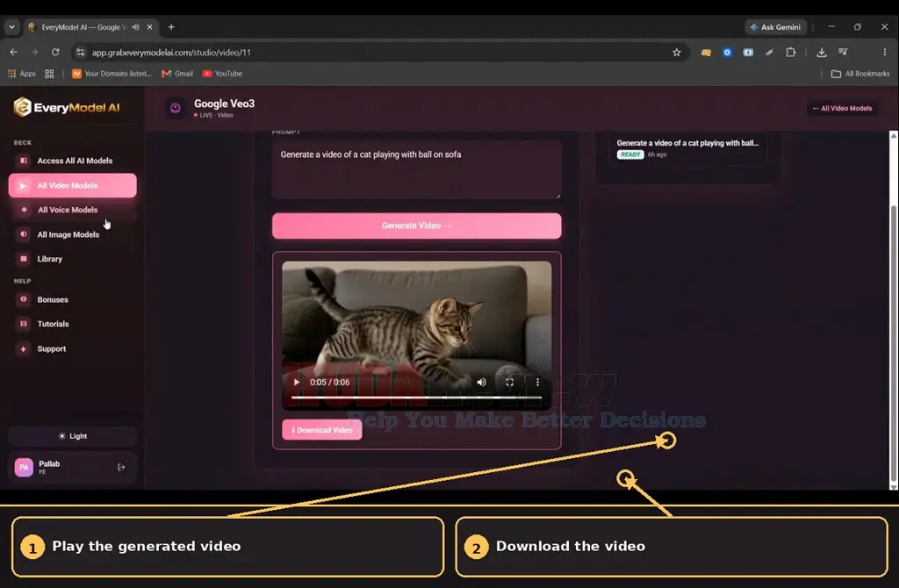This screenshot has height=588, width=899.
Task: Click the Google Veo3 model icon
Action: pos(176,108)
